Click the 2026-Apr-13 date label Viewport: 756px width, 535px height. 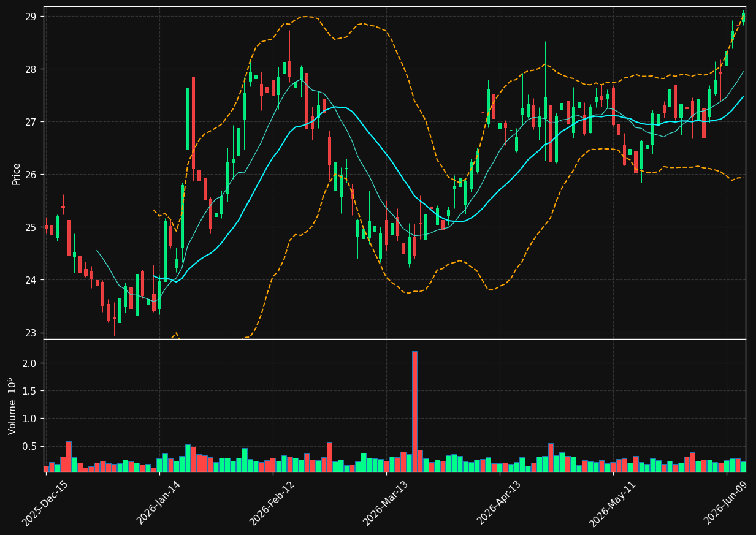pyautogui.click(x=499, y=503)
